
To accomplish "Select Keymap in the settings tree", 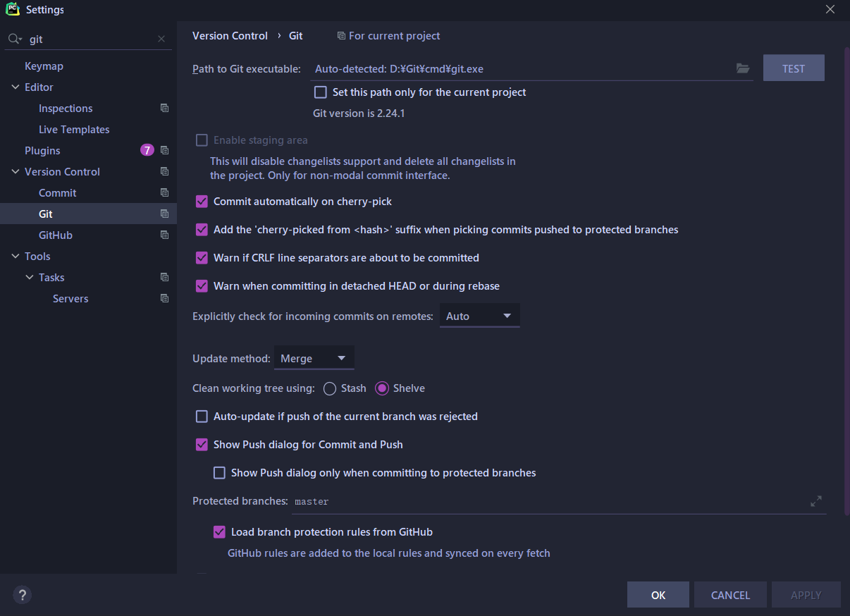I will coord(44,66).
